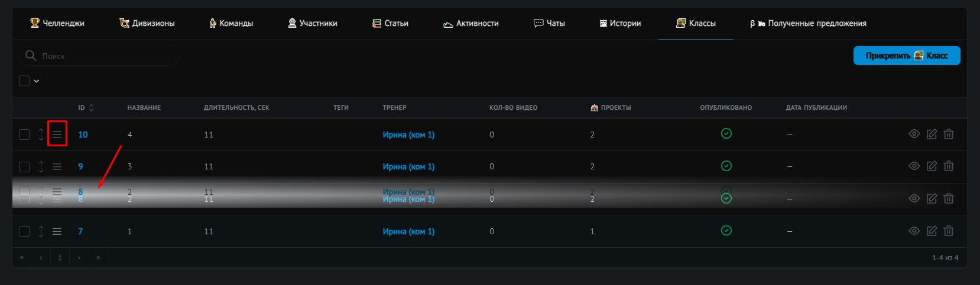Edit the class with ID 10
This screenshot has width=980, height=285.
[x=932, y=135]
